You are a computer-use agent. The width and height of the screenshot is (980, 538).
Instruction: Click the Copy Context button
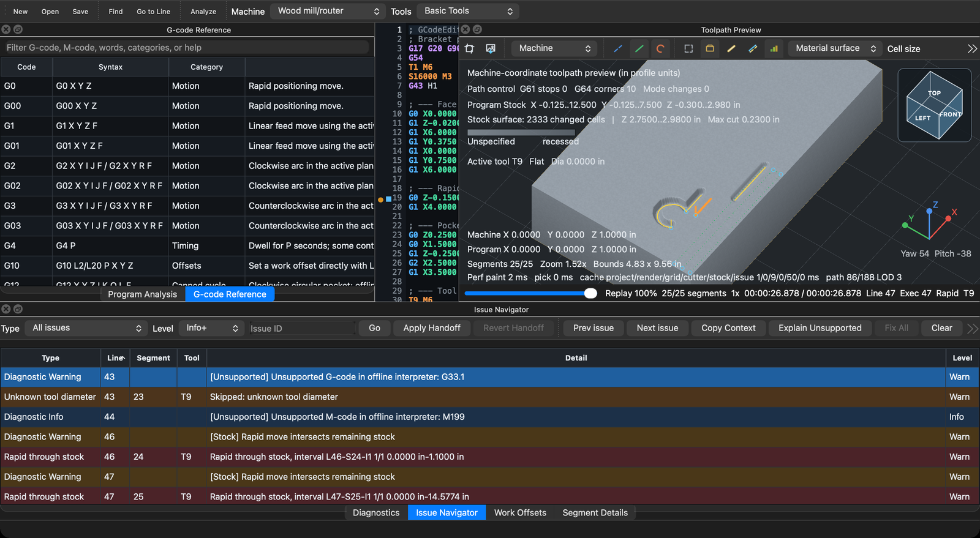[x=728, y=328]
